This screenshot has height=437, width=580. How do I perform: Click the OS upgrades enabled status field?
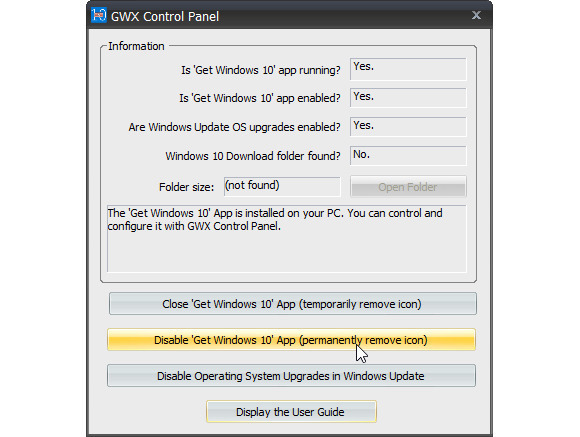pos(408,127)
